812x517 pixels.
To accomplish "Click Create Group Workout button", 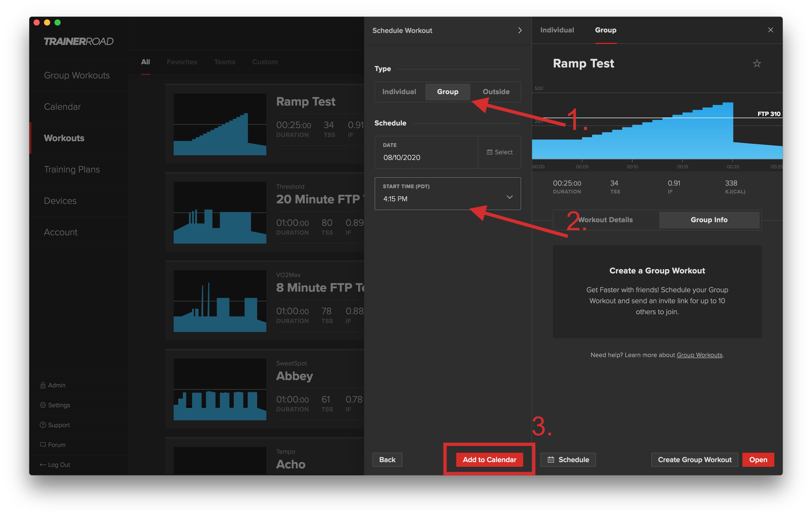I will pos(695,460).
